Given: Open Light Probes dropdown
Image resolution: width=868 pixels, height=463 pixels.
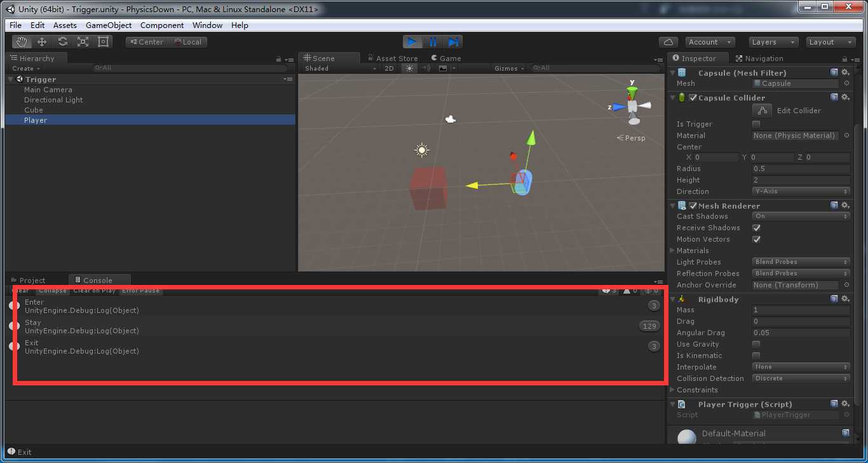Looking at the screenshot, I should (x=801, y=262).
